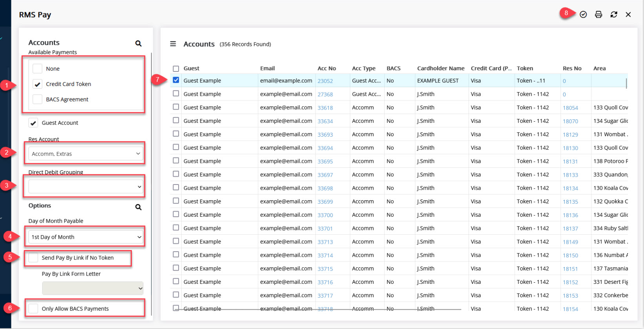This screenshot has height=329, width=644.
Task: Toggle the select-all checkbox in table header
Action: pos(176,69)
